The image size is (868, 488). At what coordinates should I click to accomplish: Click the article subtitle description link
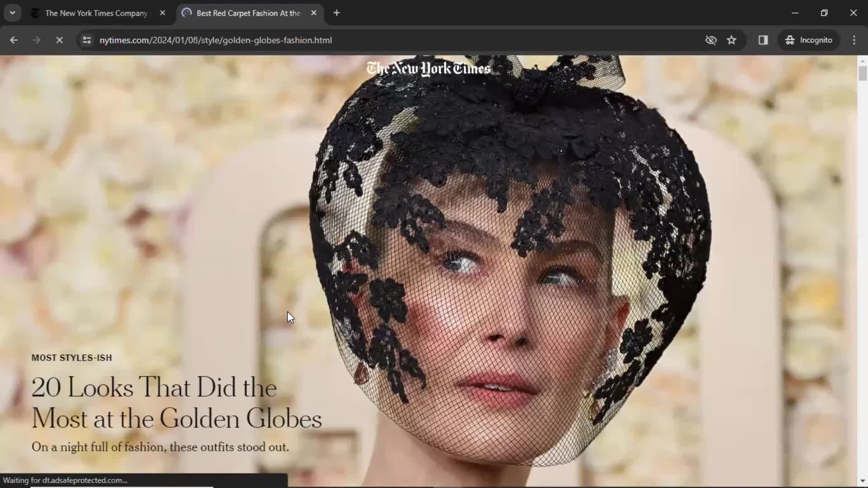point(160,446)
